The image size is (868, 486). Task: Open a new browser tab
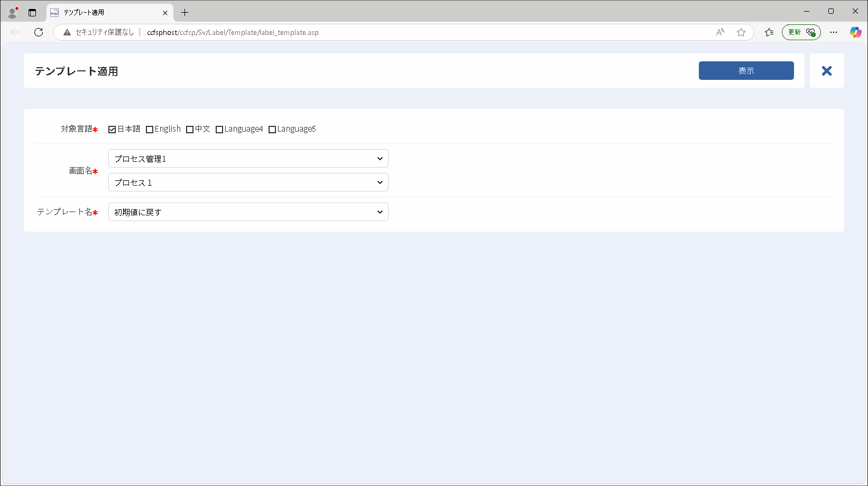(184, 12)
